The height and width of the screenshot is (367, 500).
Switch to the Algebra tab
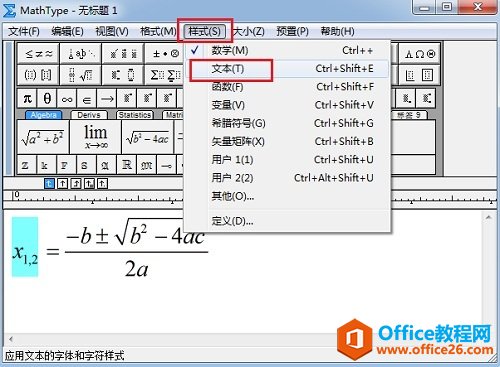(44, 115)
